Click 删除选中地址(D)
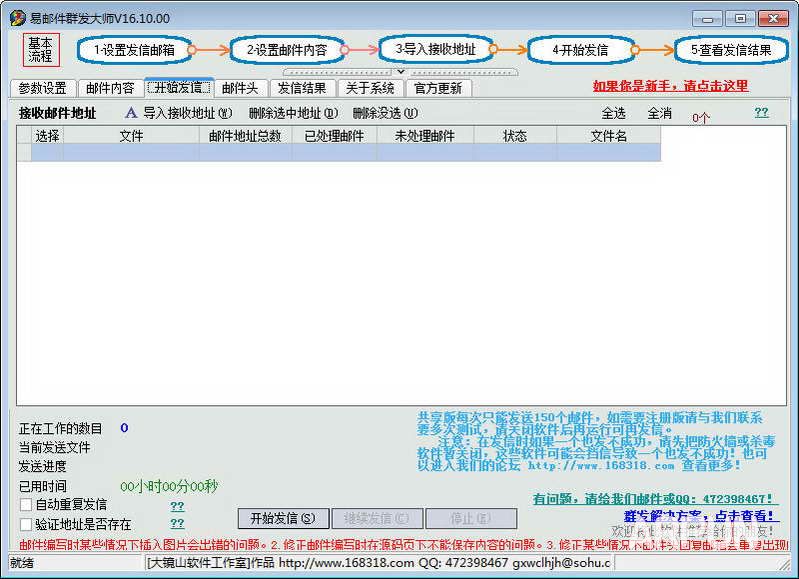The image size is (799, 579). click(293, 113)
